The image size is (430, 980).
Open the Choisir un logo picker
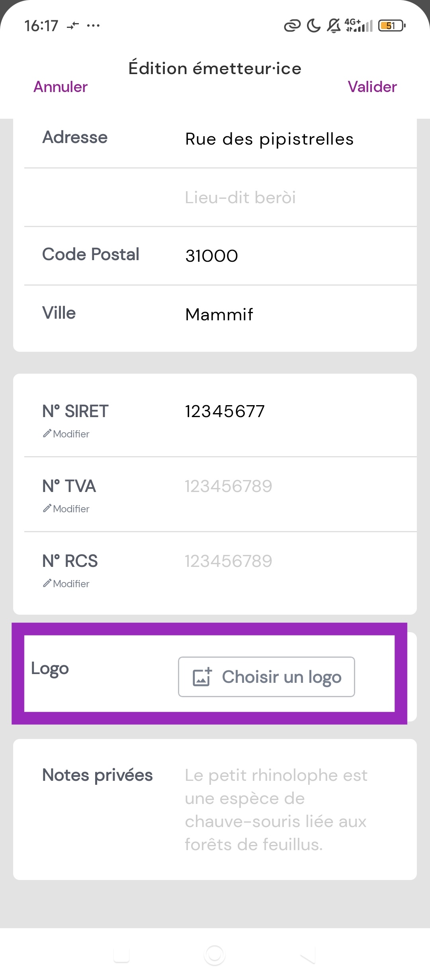pyautogui.click(x=266, y=677)
